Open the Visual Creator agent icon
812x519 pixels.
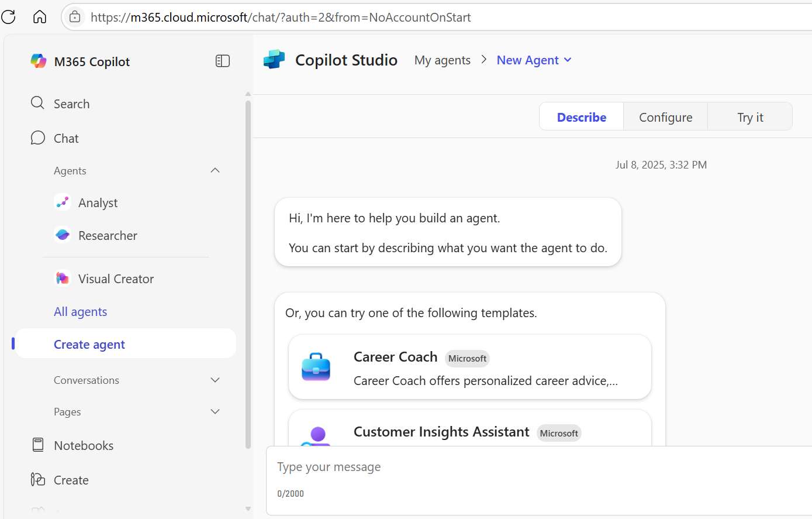[x=63, y=279]
